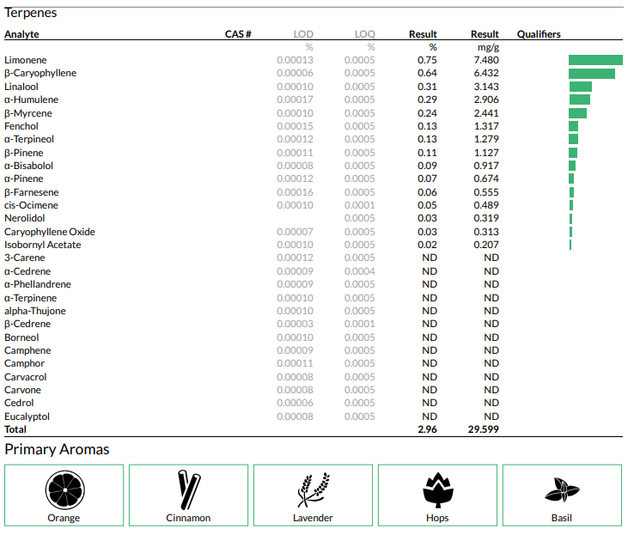Click the Caryophyllene Oxide analyte name

coord(50,232)
